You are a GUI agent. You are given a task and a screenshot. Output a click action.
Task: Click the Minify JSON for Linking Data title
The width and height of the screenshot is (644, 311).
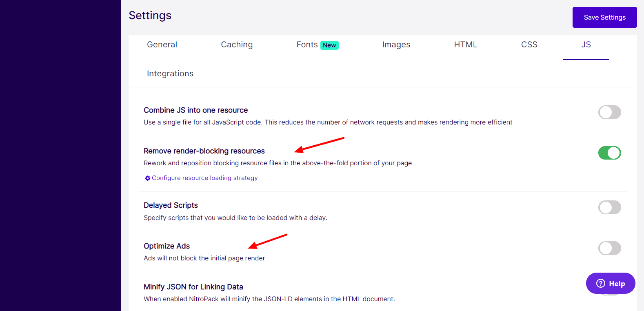point(193,287)
